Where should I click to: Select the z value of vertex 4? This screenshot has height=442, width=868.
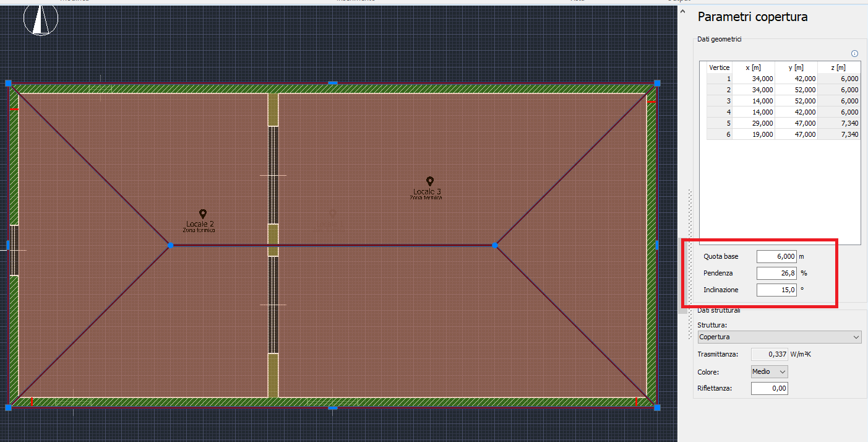tap(839, 112)
